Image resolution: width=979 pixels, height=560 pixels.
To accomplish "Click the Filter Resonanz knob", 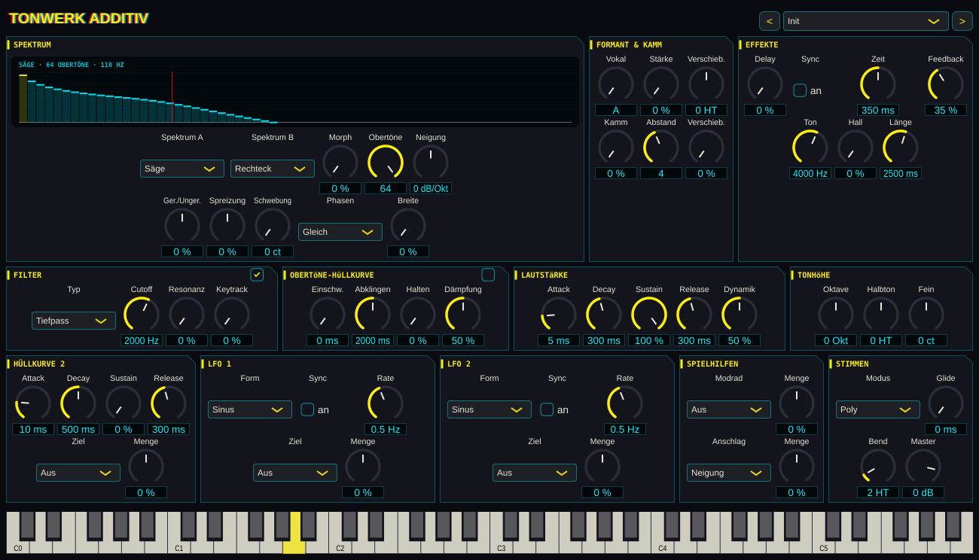I will tap(187, 315).
